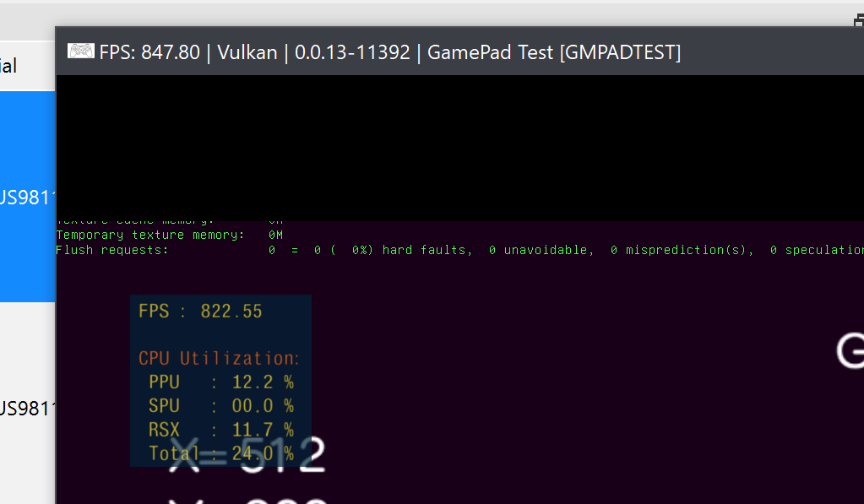The height and width of the screenshot is (504, 864).
Task: Click the Total : 24.0 % overlay row
Action: click(x=221, y=453)
